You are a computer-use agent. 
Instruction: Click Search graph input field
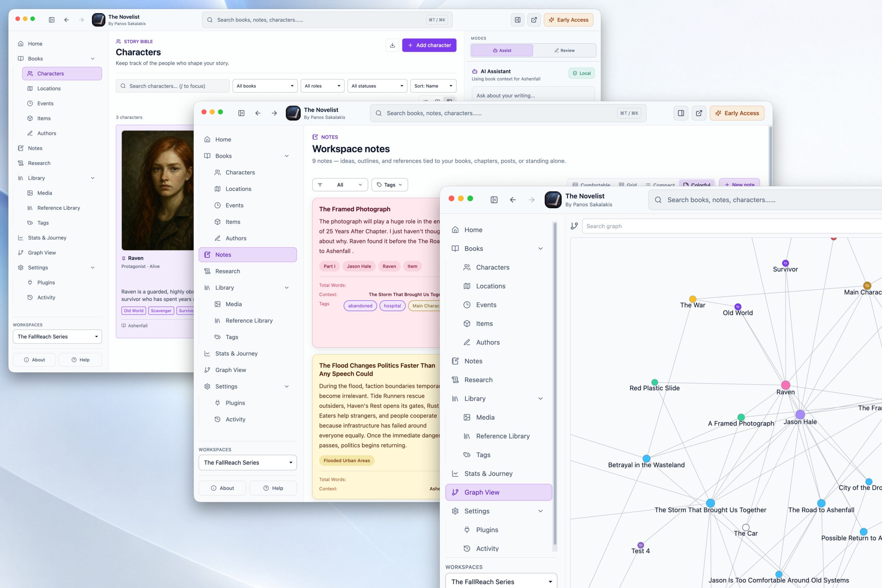point(732,226)
